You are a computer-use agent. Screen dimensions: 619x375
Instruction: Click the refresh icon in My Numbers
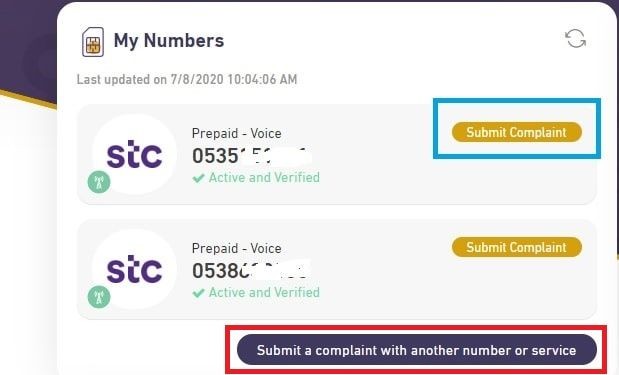(x=576, y=39)
